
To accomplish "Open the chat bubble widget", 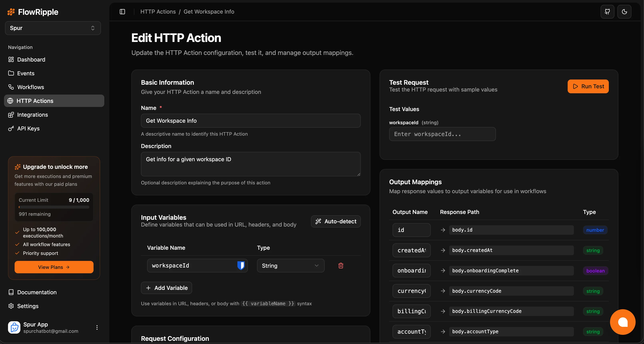I will [622, 322].
